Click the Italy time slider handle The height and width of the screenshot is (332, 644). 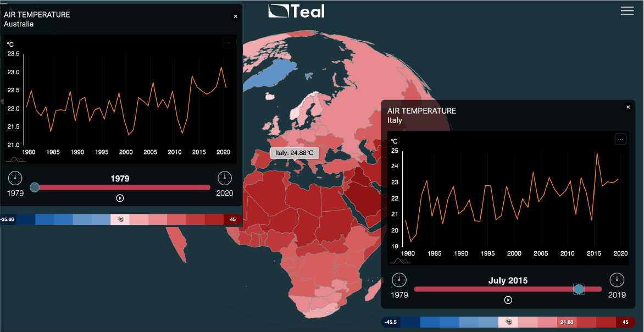579,289
